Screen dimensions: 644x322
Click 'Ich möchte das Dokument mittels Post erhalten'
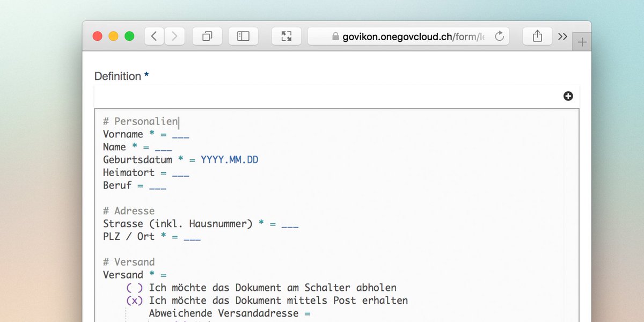[279, 301]
